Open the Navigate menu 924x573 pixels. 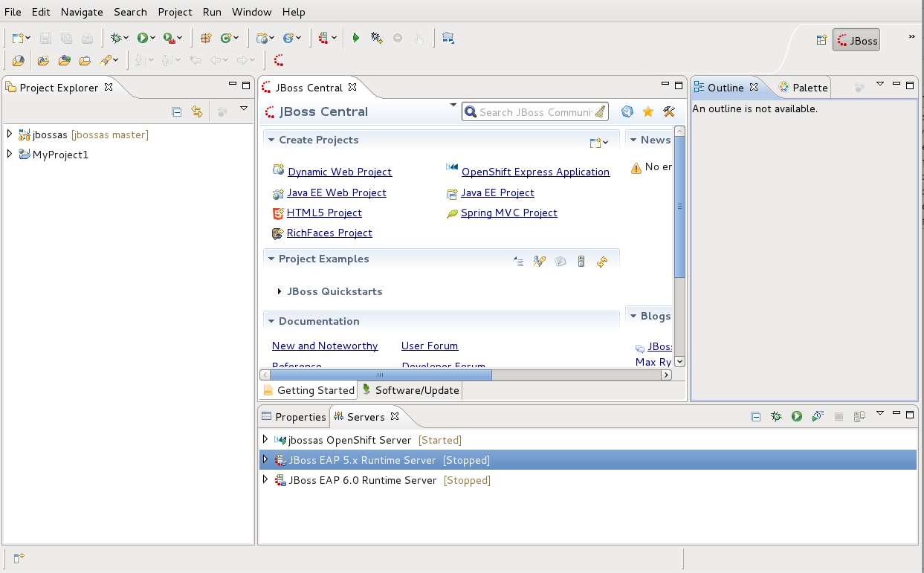click(x=82, y=12)
